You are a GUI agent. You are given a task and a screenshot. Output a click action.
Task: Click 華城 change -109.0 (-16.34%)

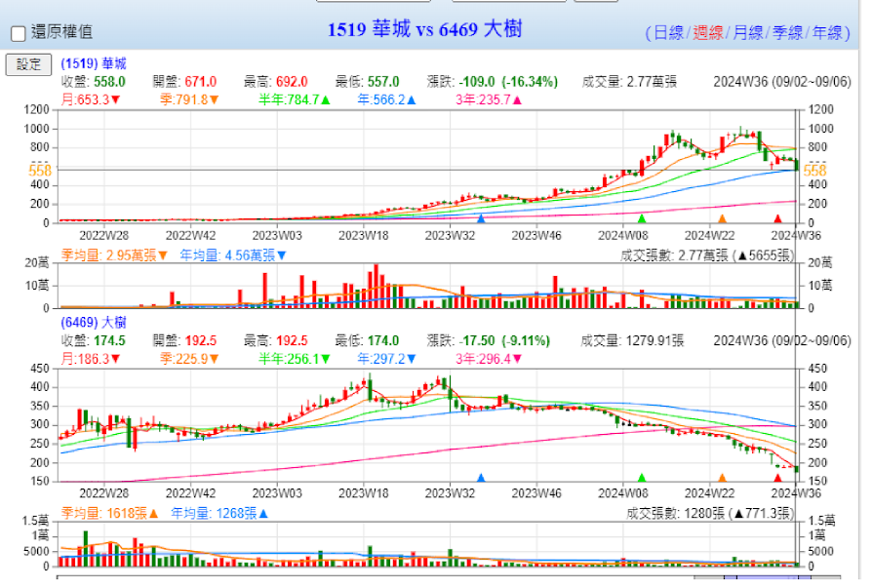(508, 82)
